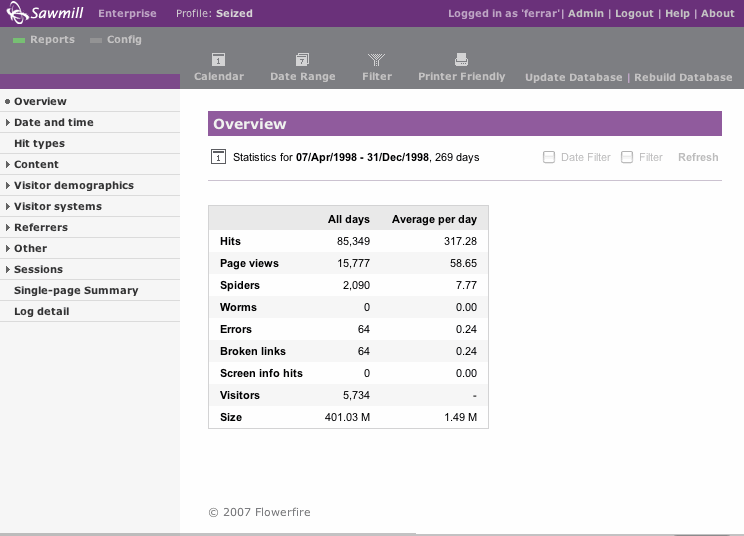Open the Log detail report
Image resolution: width=744 pixels, height=536 pixels.
tap(41, 311)
